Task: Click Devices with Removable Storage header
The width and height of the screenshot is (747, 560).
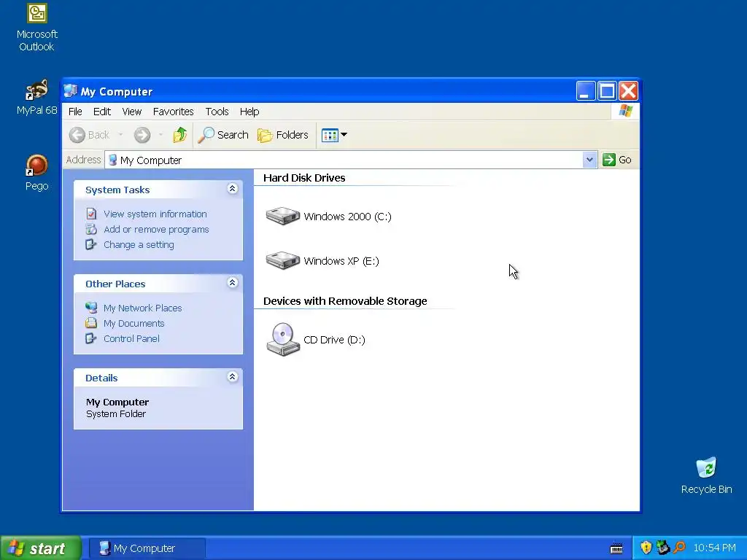Action: [x=345, y=301]
